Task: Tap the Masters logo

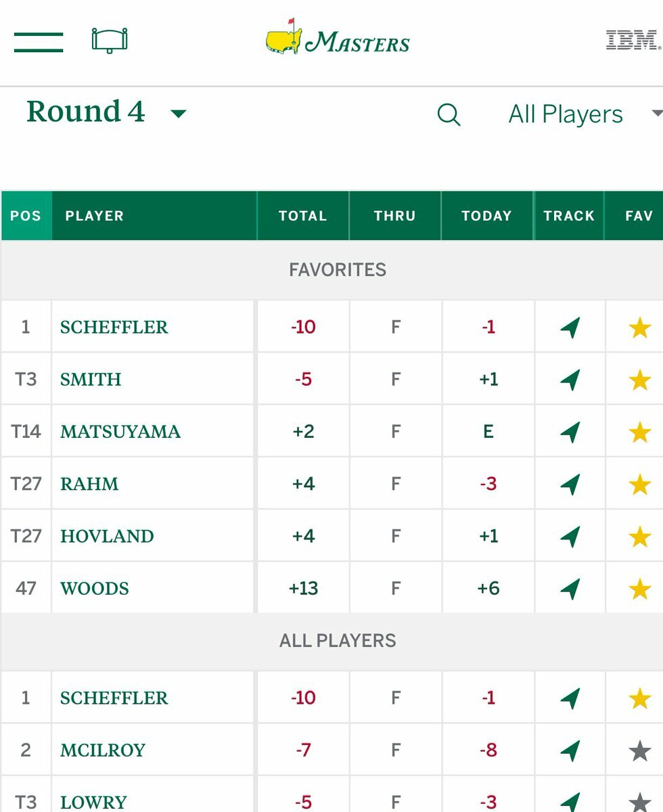Action: point(338,40)
